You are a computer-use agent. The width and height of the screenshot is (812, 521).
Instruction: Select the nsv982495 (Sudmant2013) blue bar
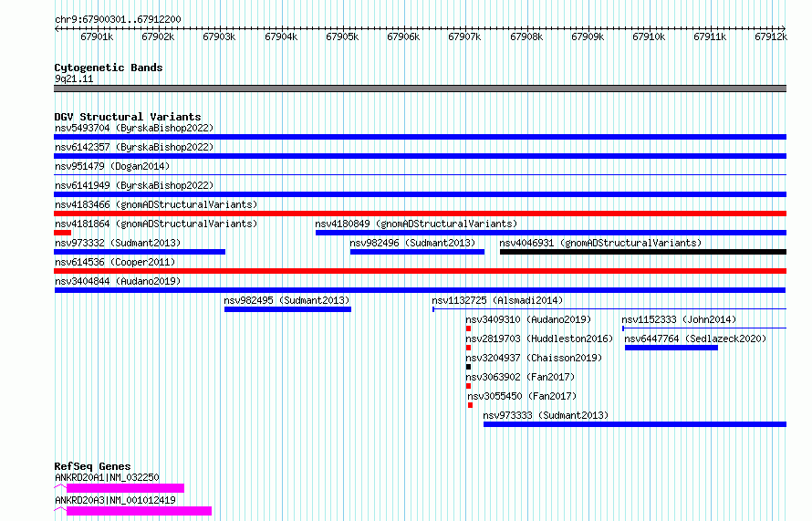coord(288,309)
